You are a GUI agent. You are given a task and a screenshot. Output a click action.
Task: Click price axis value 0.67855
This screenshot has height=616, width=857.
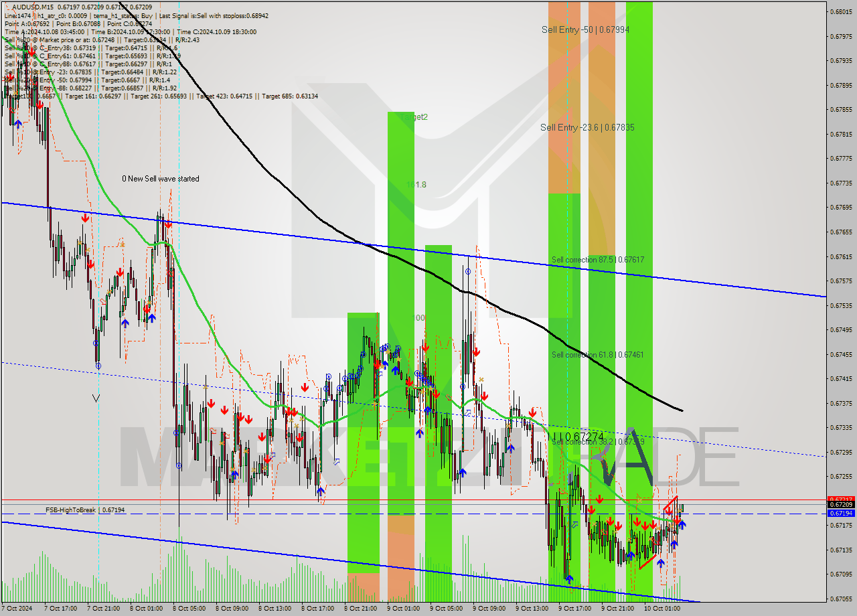(841, 109)
